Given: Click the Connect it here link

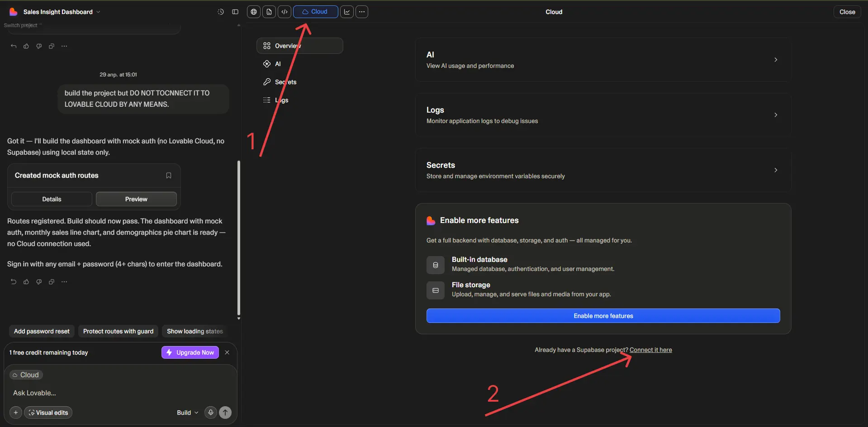Looking at the screenshot, I should [x=651, y=349].
